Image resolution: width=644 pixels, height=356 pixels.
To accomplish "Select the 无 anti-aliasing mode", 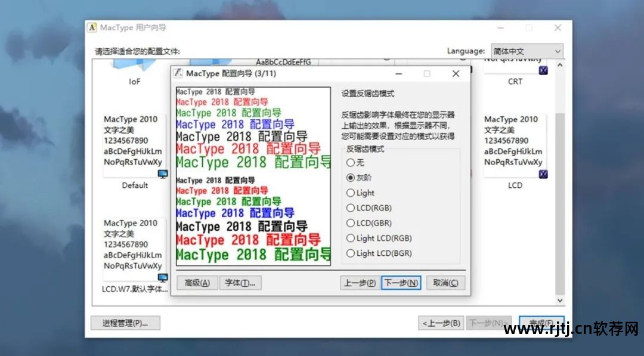I will point(351,164).
